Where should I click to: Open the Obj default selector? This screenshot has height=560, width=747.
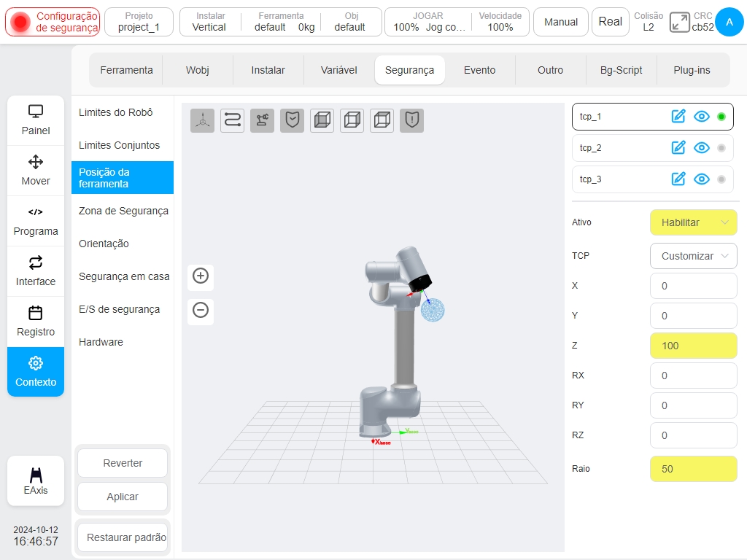tap(351, 22)
